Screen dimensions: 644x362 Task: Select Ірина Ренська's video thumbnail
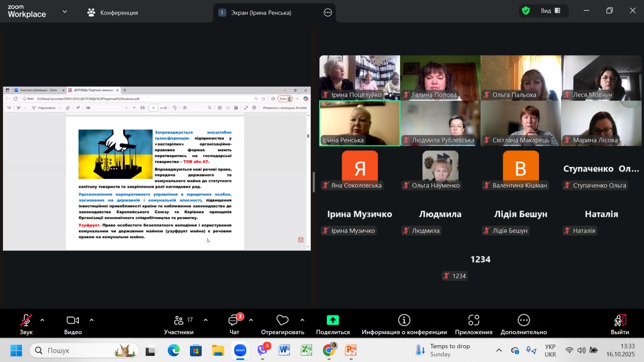coord(359,123)
